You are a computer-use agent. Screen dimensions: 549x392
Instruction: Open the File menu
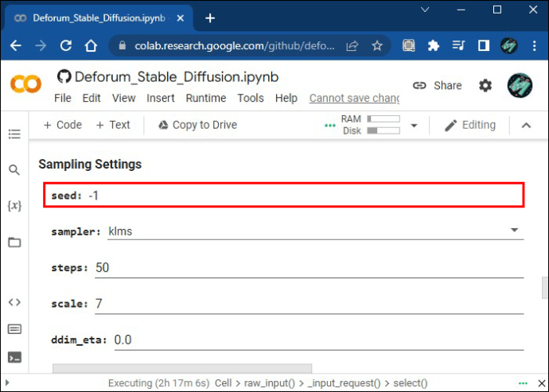coord(63,98)
